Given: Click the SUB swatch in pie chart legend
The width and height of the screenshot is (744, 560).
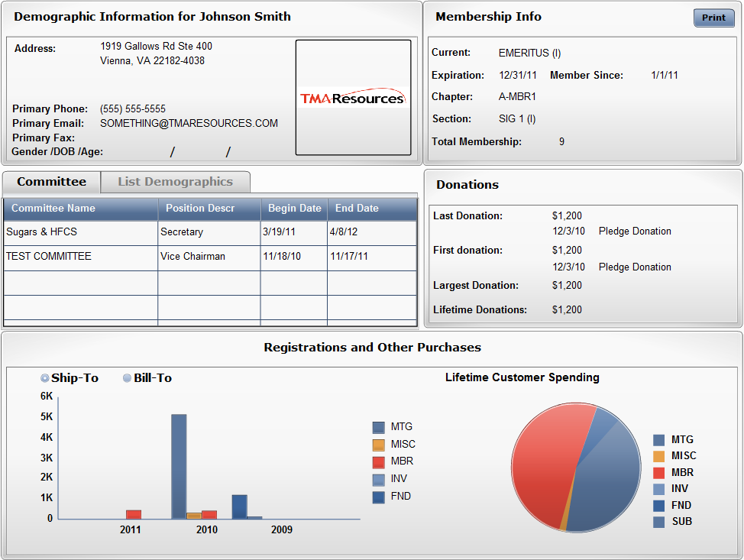Looking at the screenshot, I should coord(658,522).
